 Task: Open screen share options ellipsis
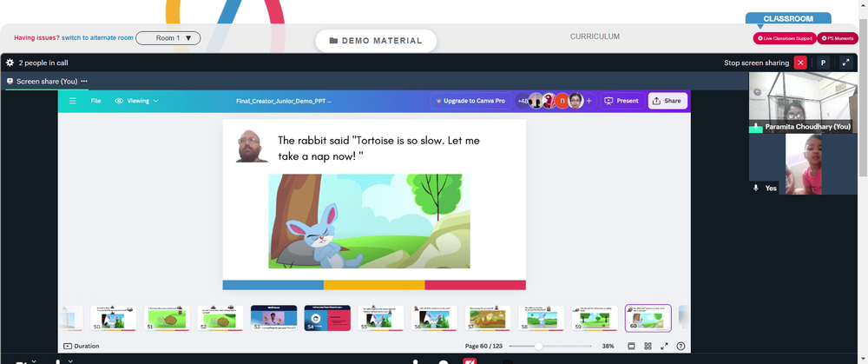click(x=84, y=82)
